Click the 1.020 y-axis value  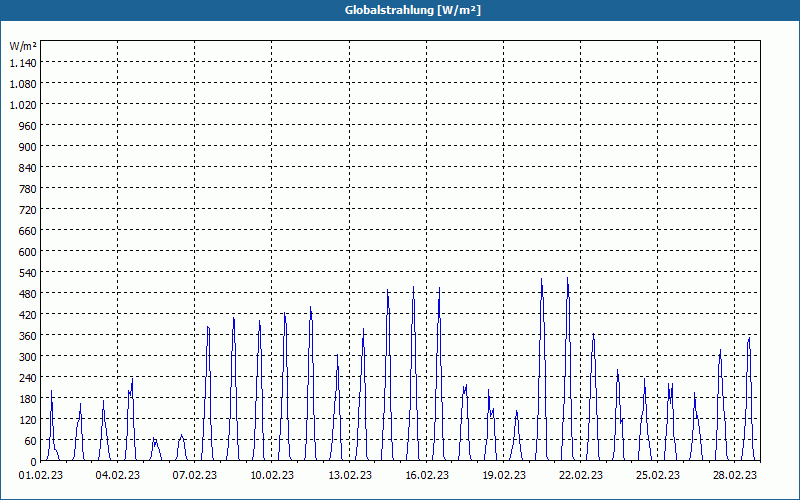coord(23,105)
